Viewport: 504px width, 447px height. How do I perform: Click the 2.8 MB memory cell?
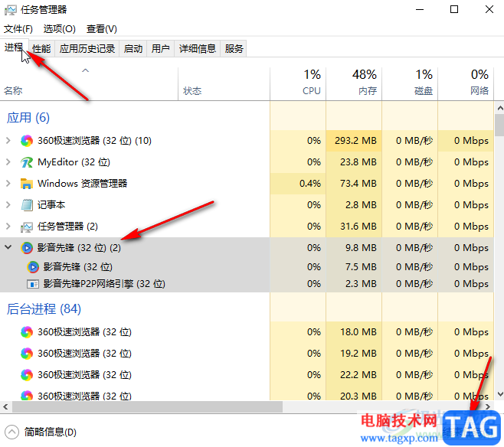coord(354,205)
